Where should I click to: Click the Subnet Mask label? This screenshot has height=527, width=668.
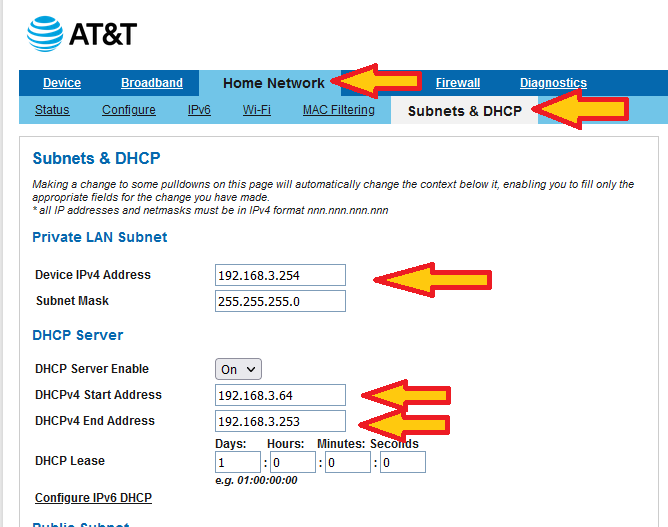point(72,301)
